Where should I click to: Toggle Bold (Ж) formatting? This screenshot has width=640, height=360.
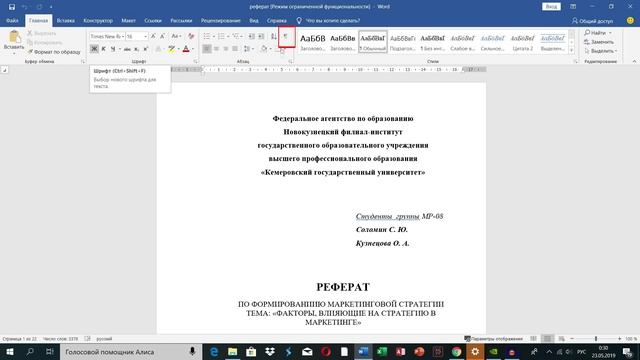coord(94,49)
